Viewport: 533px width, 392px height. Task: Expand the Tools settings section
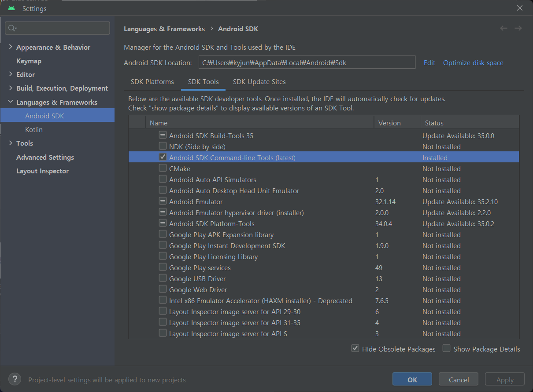pos(11,143)
